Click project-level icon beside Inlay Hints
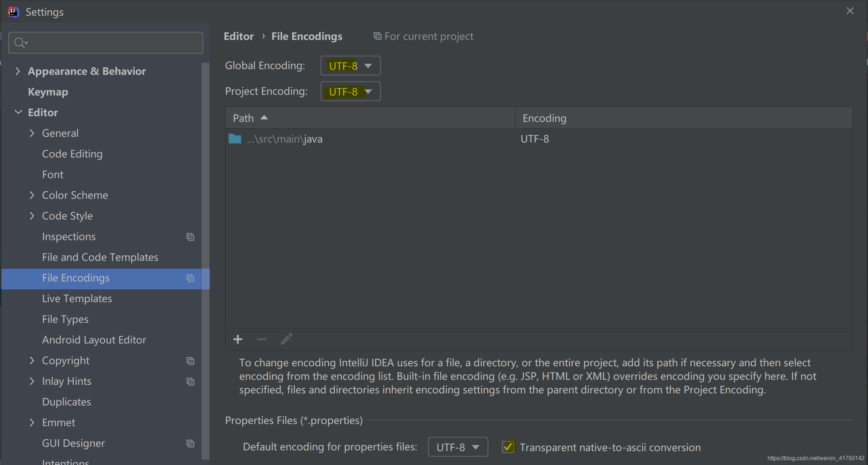The image size is (868, 465). [190, 381]
